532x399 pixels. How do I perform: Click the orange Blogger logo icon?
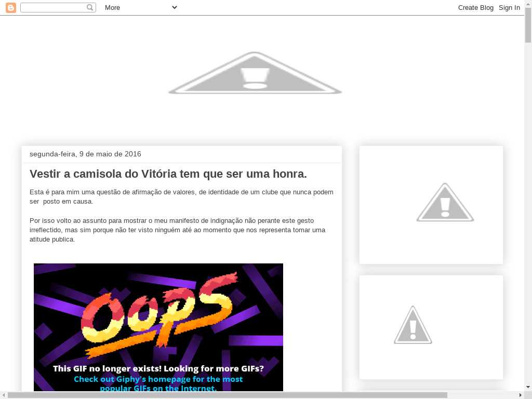tap(11, 7)
